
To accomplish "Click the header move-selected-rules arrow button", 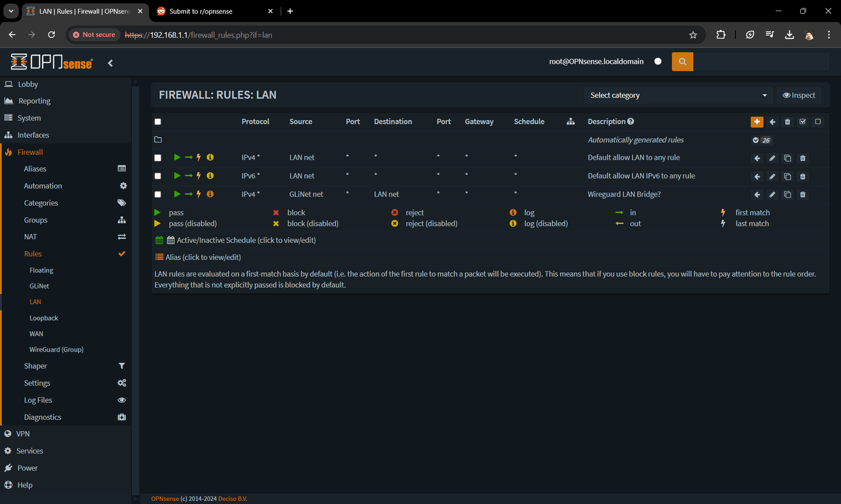I will coord(773,122).
